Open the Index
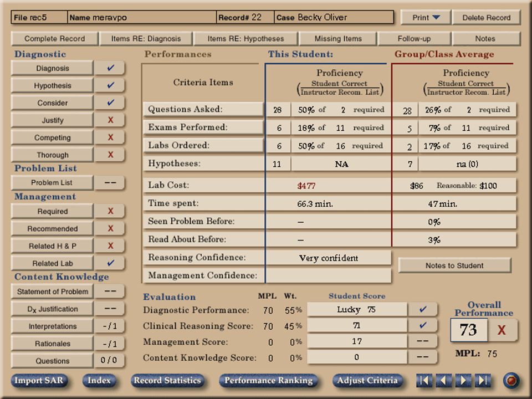The image size is (532, 399). click(99, 381)
